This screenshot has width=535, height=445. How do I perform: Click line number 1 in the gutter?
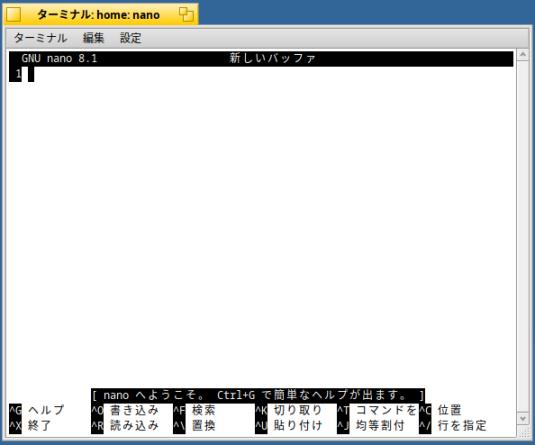16,74
